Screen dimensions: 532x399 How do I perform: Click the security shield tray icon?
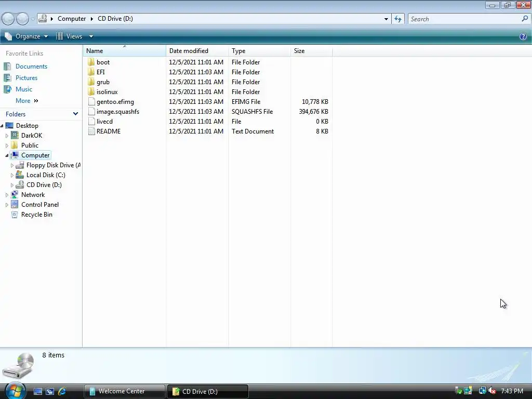(458, 391)
